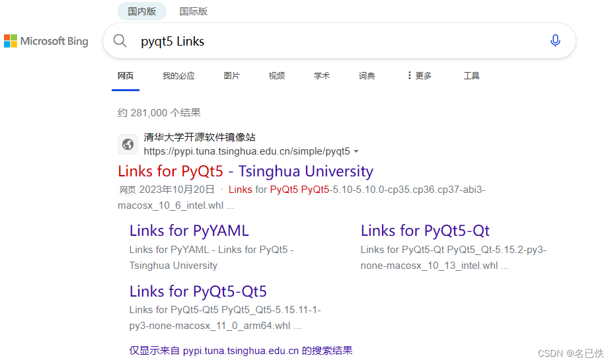Focus the search box containing pyqt5 Links
This screenshot has height=364, width=614.
coord(339,41)
